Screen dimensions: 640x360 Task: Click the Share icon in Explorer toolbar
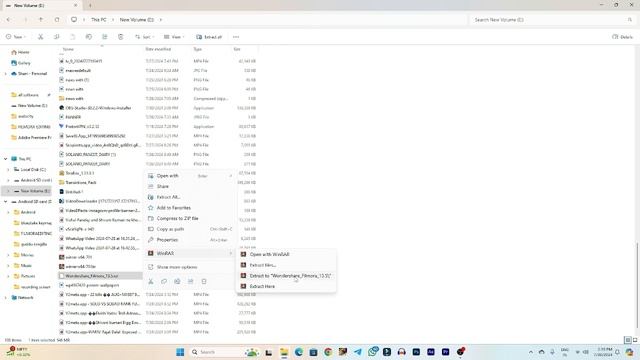point(104,37)
